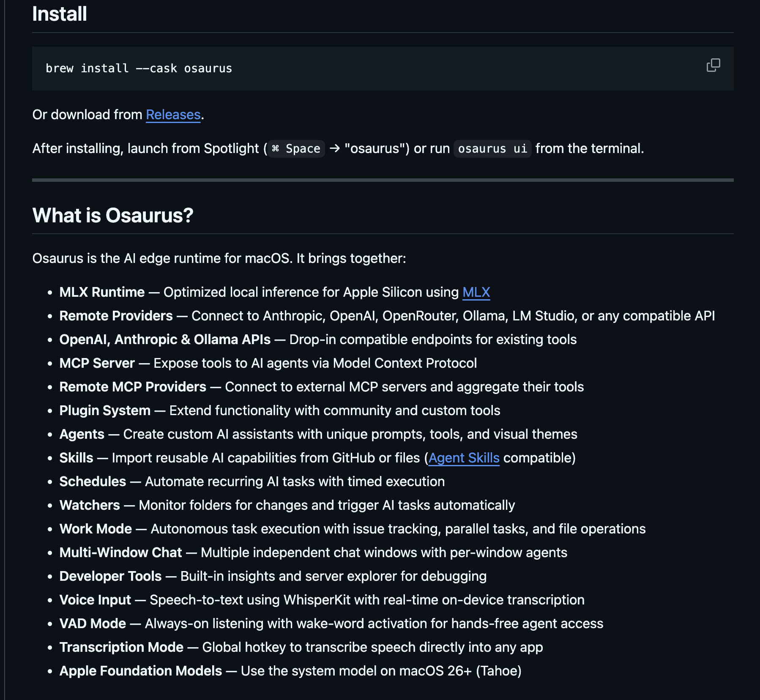Screen dimensions: 760x700
Task: Open the Releases link
Action: coord(173,115)
